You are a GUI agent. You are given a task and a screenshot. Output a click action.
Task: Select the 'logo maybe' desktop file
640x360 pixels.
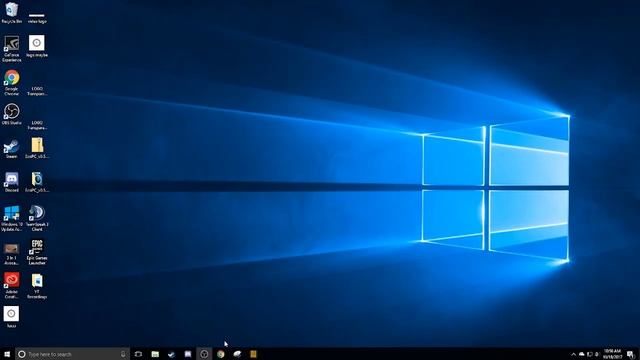(37, 46)
